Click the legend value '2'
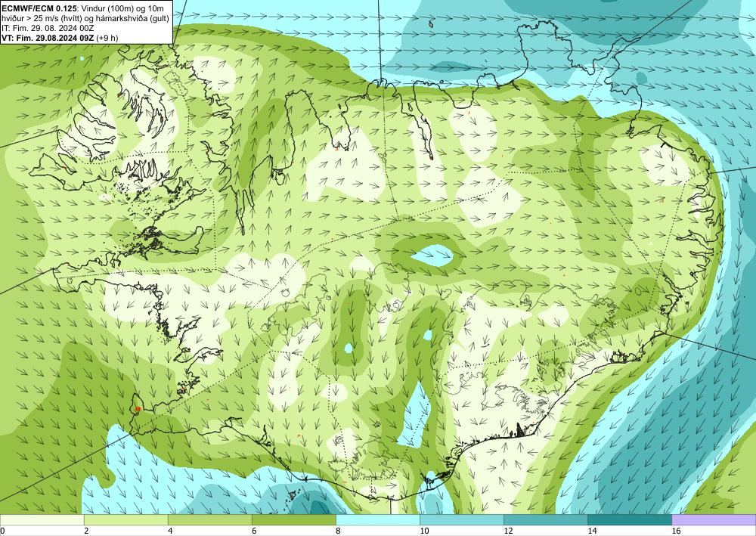 86,531
